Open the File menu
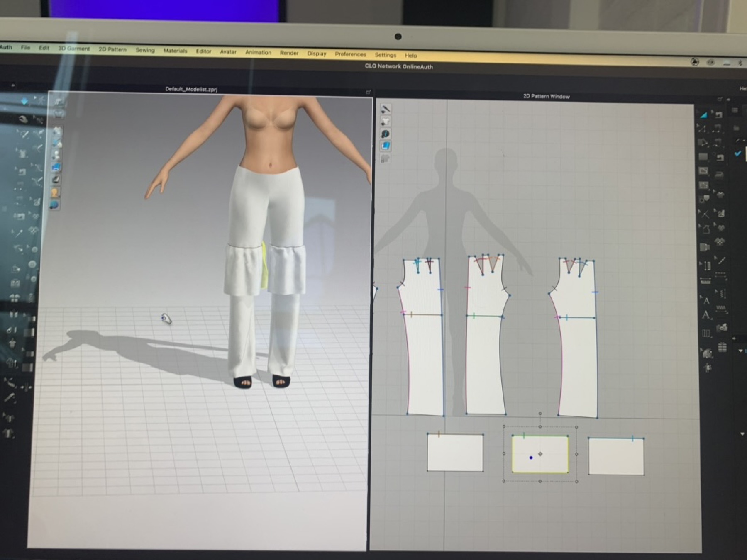 [25, 48]
